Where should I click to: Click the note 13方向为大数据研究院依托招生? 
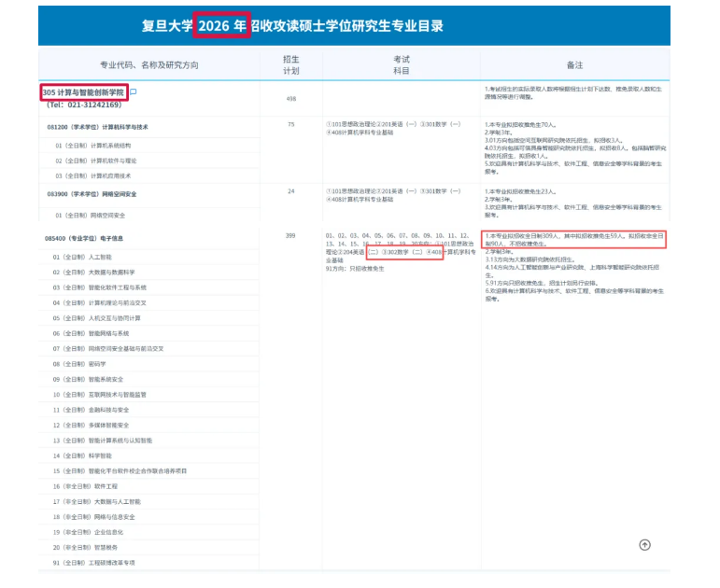point(530,259)
